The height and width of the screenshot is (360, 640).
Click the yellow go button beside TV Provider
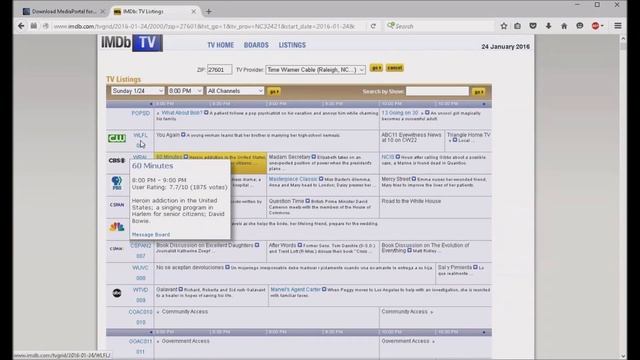[x=376, y=68]
